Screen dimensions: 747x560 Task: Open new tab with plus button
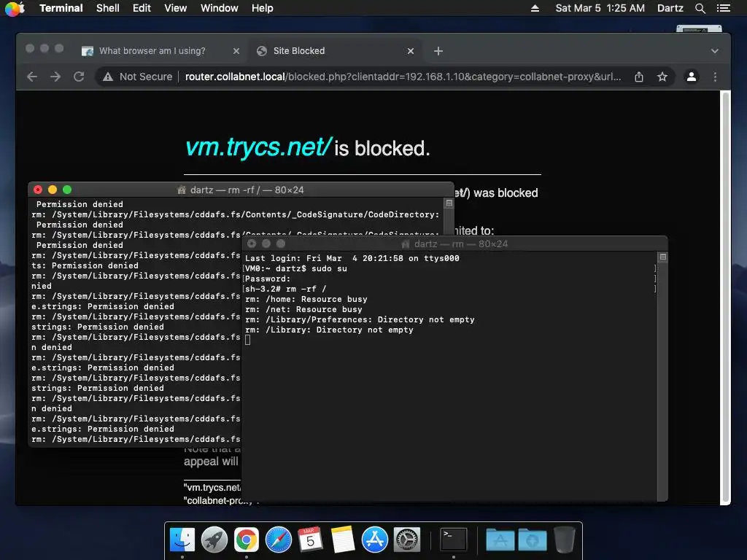(x=438, y=51)
